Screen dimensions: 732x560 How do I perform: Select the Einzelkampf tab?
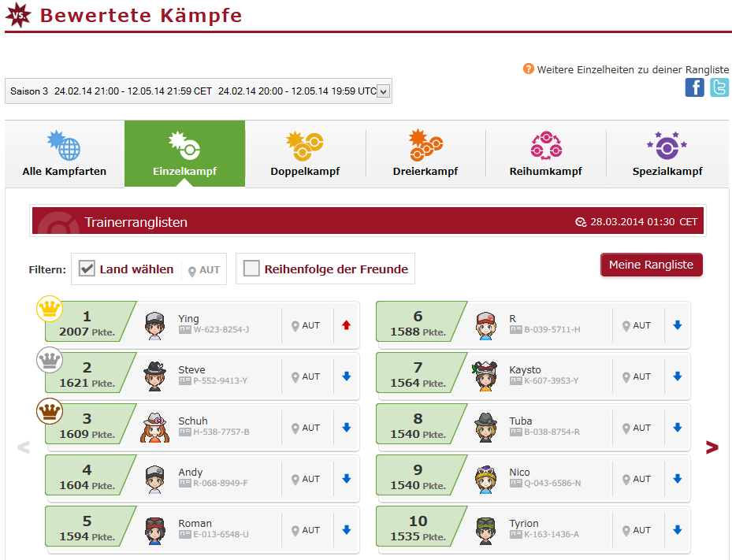click(x=185, y=154)
